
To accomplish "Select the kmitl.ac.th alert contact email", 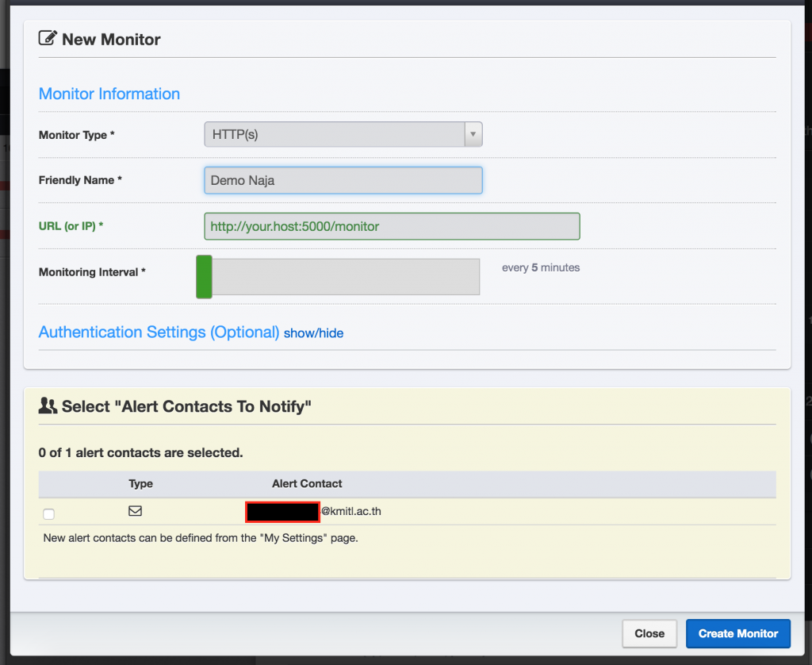I will (x=313, y=512).
